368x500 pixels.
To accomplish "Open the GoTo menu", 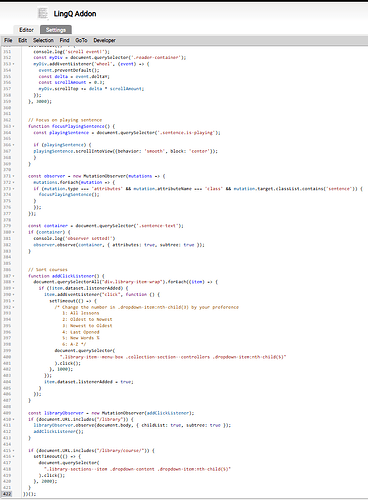I will (x=81, y=40).
